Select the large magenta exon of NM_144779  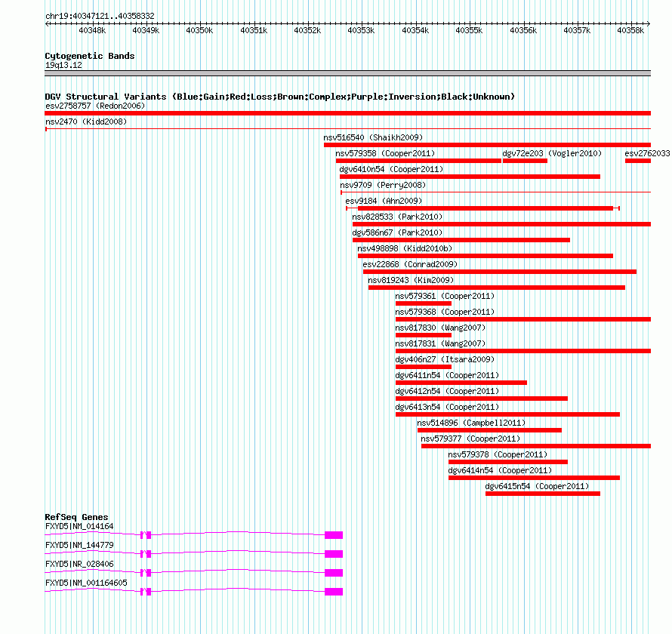click(x=334, y=554)
